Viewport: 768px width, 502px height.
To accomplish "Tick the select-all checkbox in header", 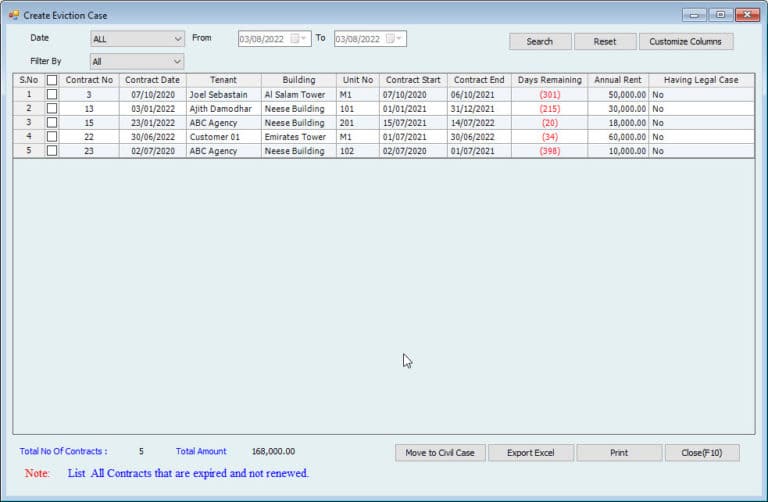I will [x=52, y=80].
